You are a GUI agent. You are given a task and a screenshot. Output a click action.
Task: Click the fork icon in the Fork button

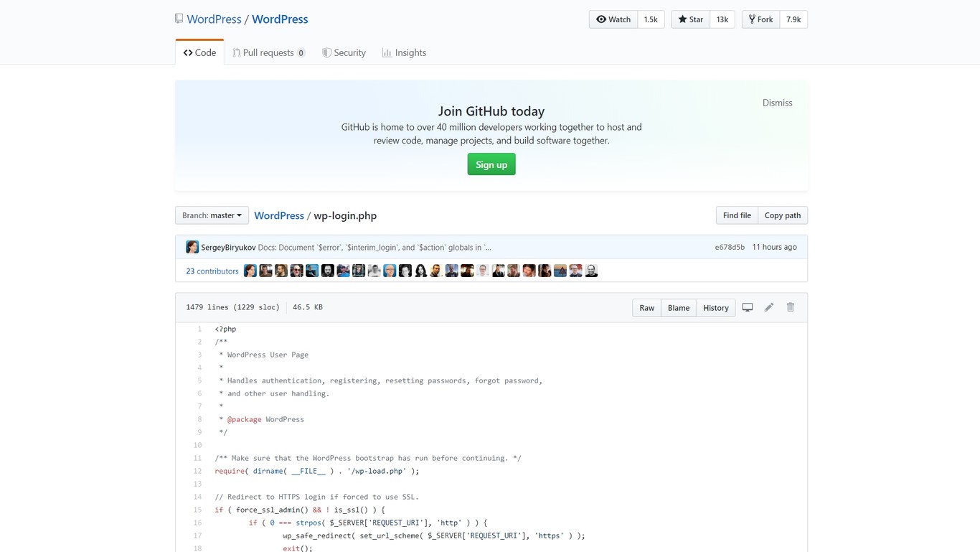[751, 19]
